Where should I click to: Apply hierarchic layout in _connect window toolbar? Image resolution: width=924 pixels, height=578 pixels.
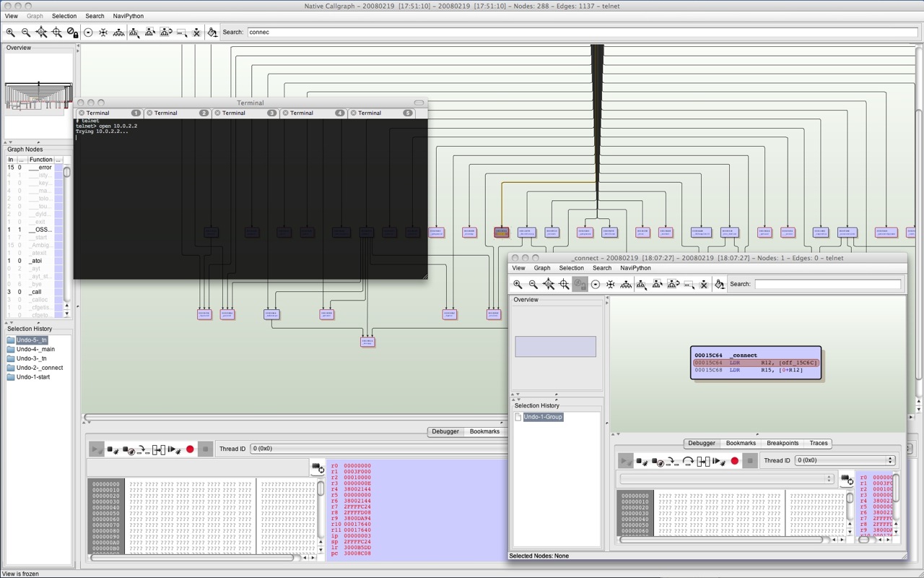[x=626, y=284]
